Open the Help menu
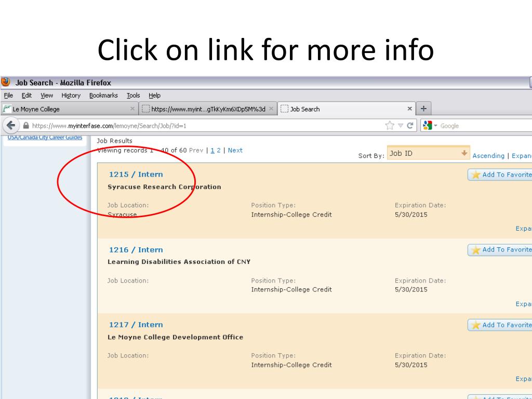The height and width of the screenshot is (399, 532). 154,96
